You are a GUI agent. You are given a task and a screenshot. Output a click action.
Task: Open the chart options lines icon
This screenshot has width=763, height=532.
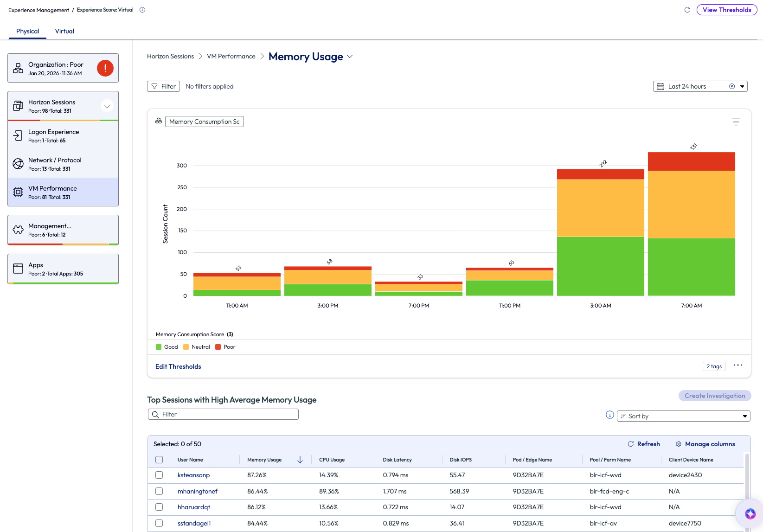pos(736,122)
